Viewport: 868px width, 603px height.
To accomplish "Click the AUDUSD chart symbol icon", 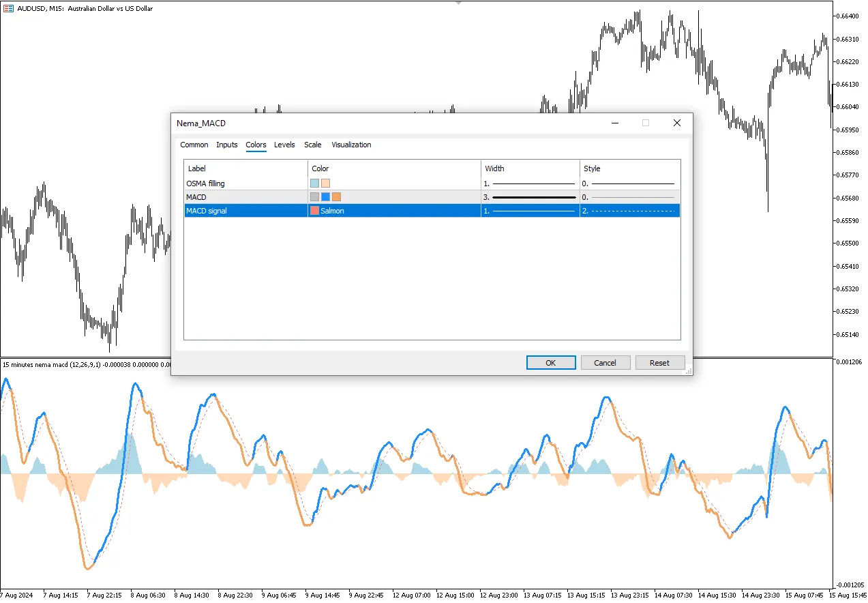I will 9,8.
